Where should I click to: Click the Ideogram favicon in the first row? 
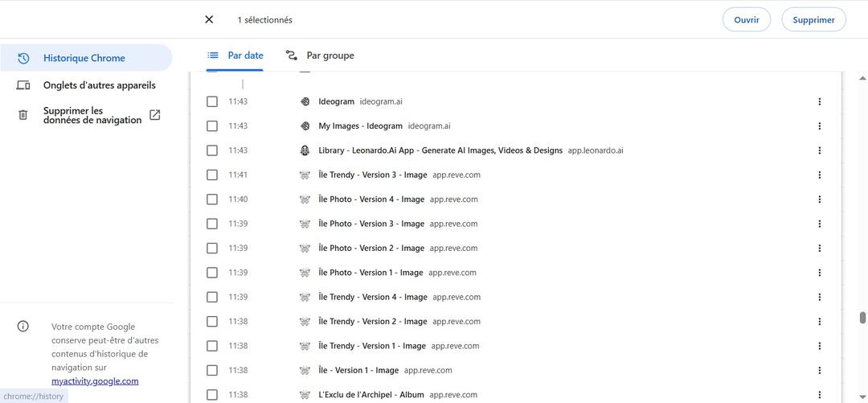point(305,101)
